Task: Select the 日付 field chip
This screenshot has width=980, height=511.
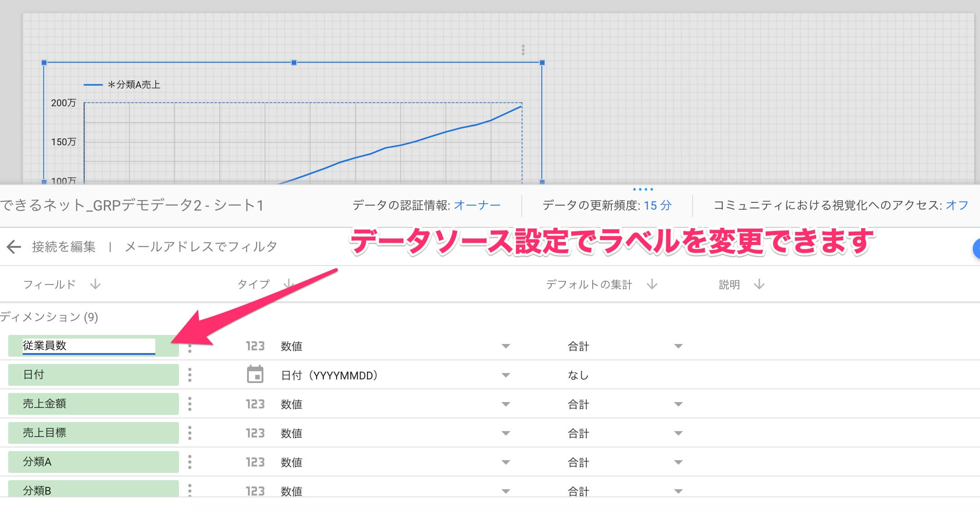Action: click(x=94, y=375)
